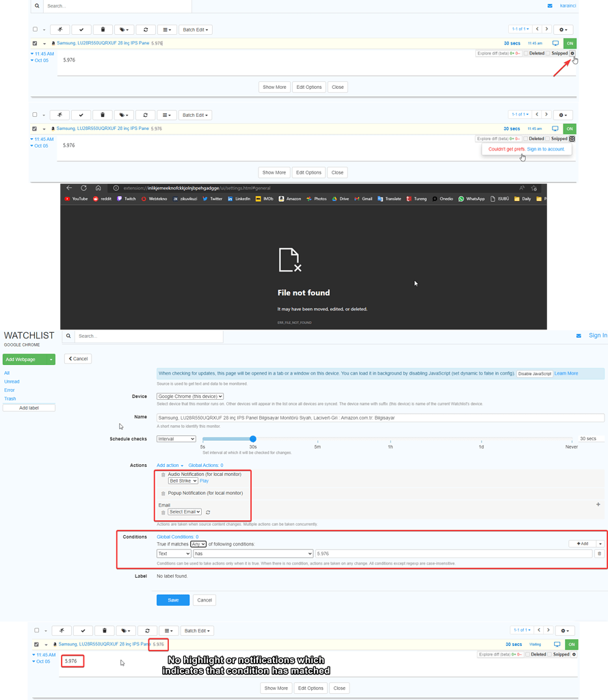The width and height of the screenshot is (608, 700).
Task: Open the Twitch bookmark
Action: [127, 199]
